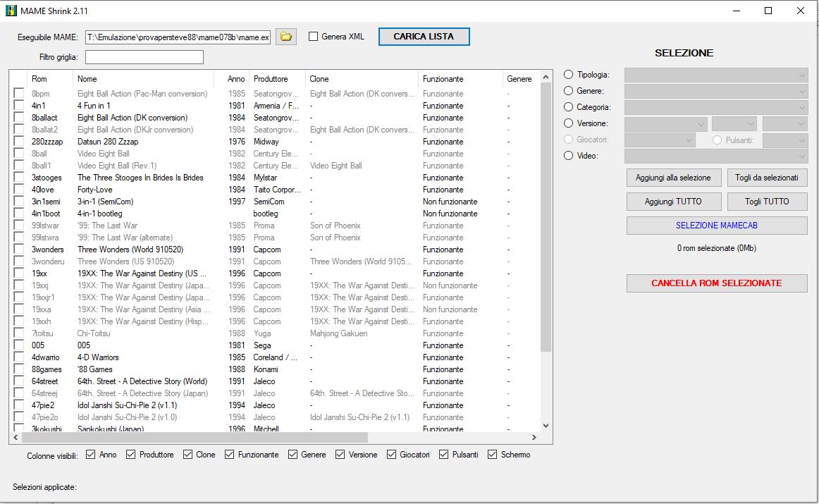Click the Eseguibile MAME path field

pyautogui.click(x=178, y=37)
